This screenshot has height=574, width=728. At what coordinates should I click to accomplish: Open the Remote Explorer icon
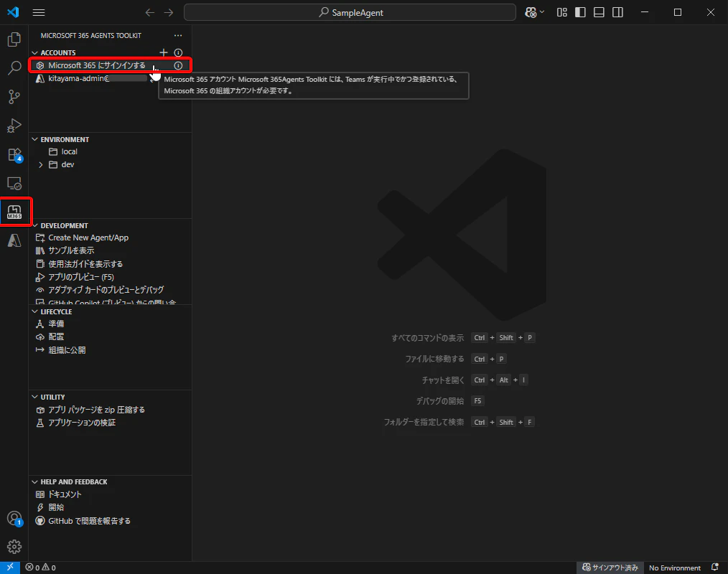[x=14, y=183]
